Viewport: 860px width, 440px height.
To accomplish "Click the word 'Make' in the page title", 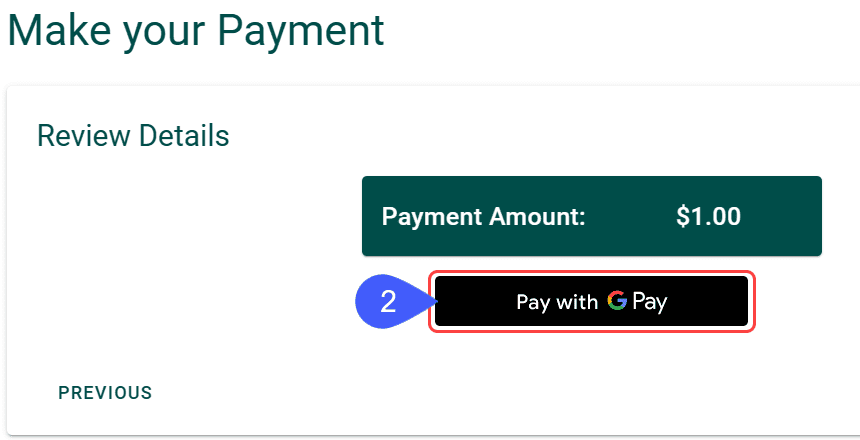I will click(55, 31).
